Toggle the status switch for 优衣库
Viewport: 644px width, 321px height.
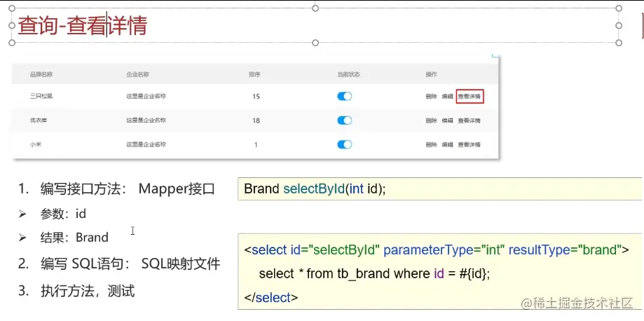coord(344,121)
